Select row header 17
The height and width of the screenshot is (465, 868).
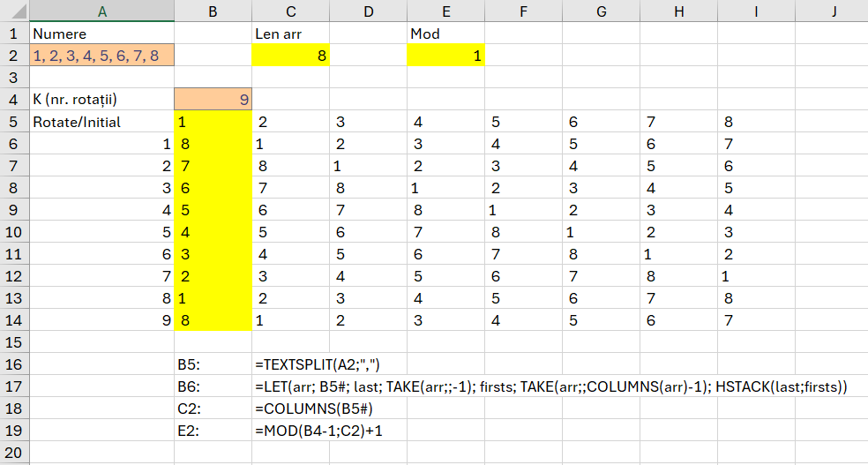[14, 386]
